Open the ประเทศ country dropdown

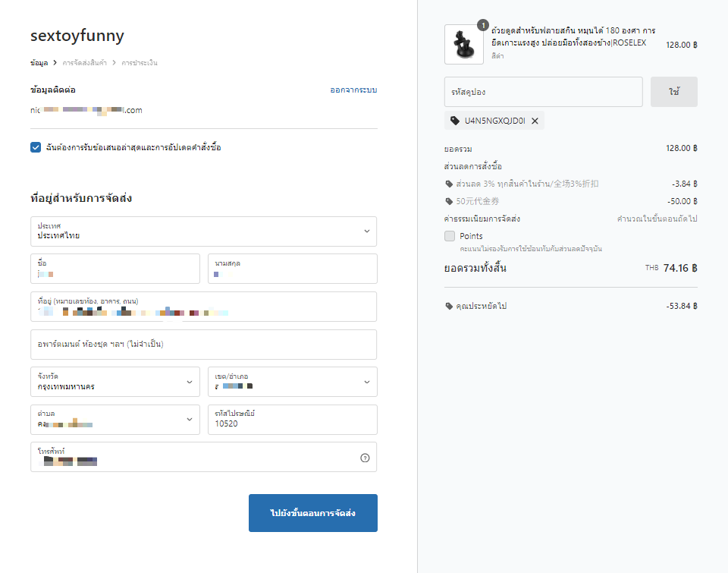[203, 231]
